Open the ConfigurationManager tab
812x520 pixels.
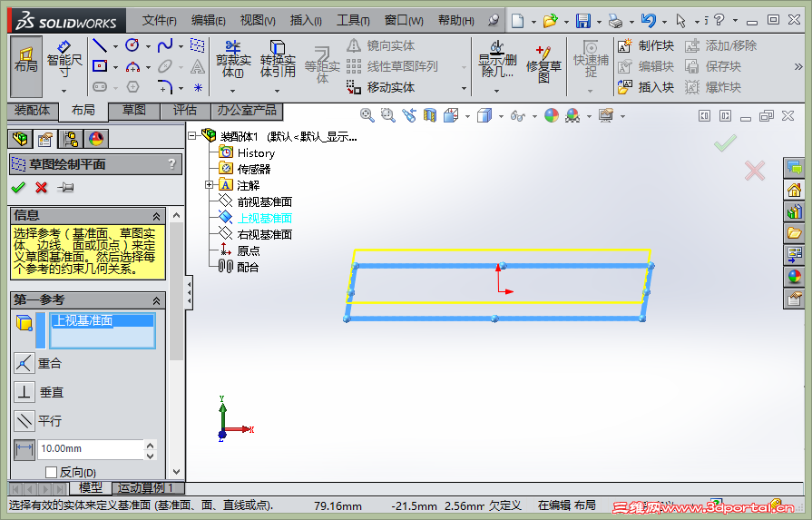coord(71,139)
